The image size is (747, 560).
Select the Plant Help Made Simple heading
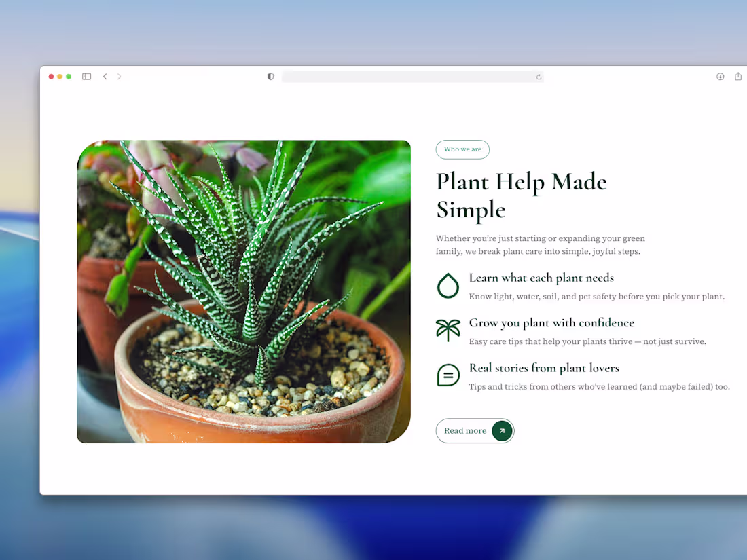pos(522,195)
